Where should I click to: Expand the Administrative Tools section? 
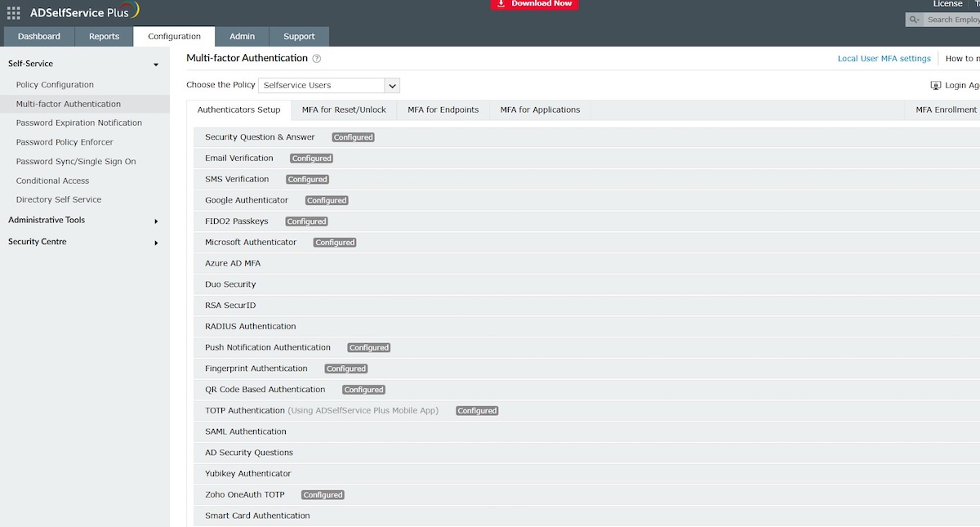[156, 221]
